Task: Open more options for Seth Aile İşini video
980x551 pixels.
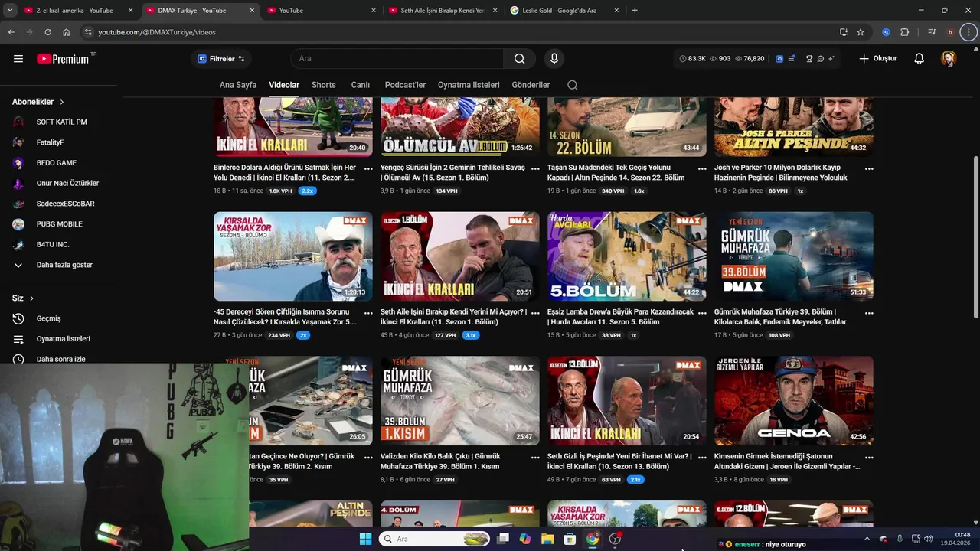Action: pos(535,313)
